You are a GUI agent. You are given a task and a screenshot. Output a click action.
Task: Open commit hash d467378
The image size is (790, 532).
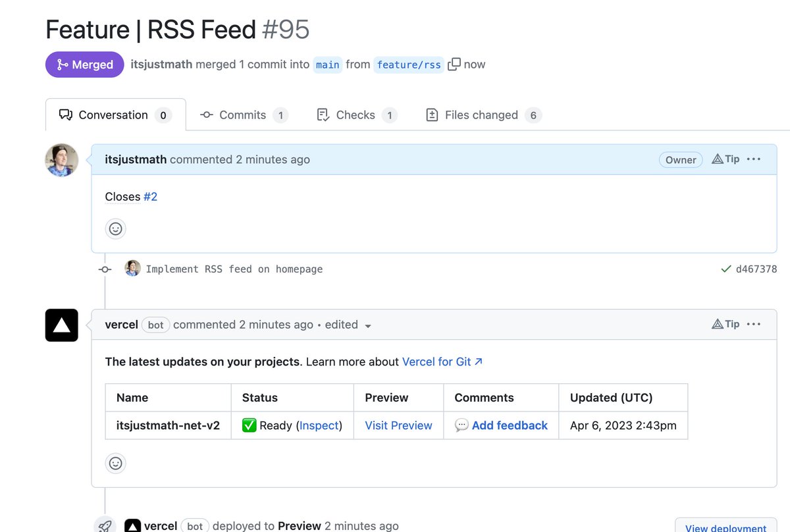(x=756, y=269)
